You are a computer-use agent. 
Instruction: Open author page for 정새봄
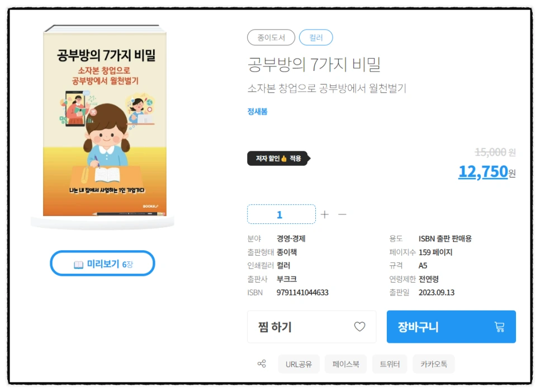pyautogui.click(x=257, y=112)
